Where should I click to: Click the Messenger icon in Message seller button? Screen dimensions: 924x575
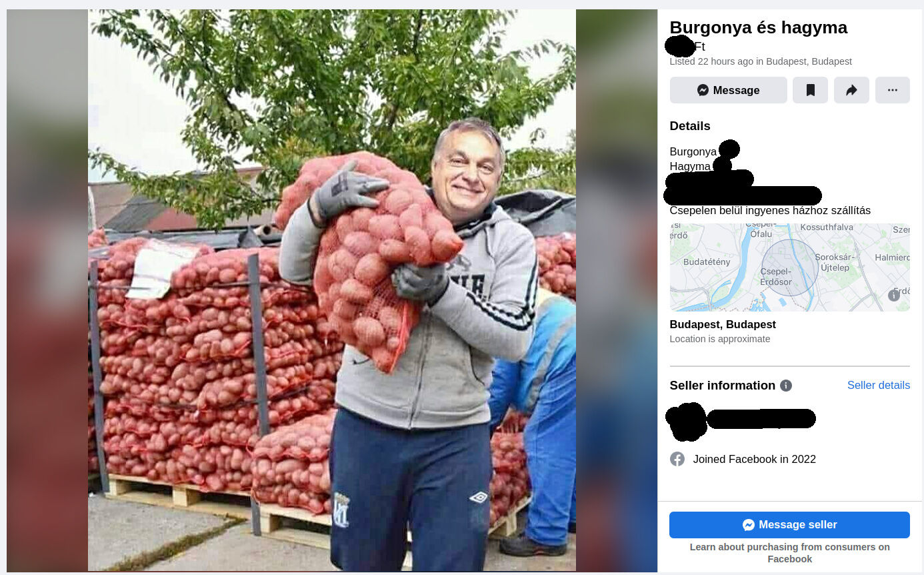(x=749, y=525)
